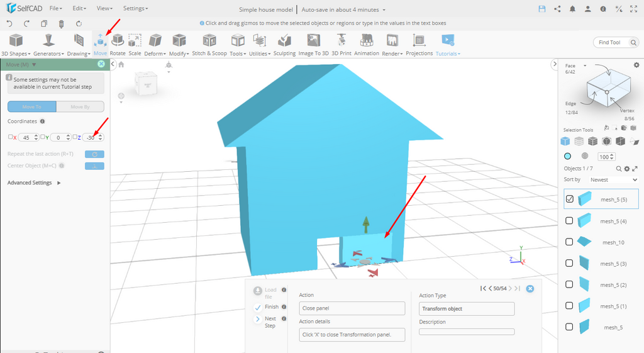Open the Tools dropdown
The image size is (644, 353).
coord(238,45)
